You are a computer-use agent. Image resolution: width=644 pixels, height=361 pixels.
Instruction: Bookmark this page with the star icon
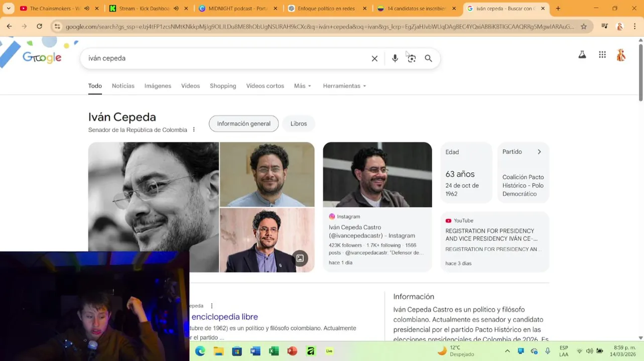pyautogui.click(x=584, y=27)
